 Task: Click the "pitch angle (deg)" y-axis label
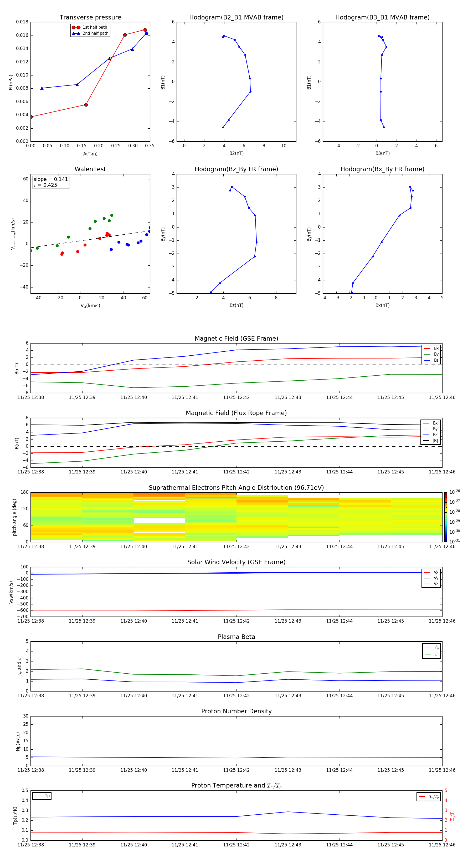[14, 517]
